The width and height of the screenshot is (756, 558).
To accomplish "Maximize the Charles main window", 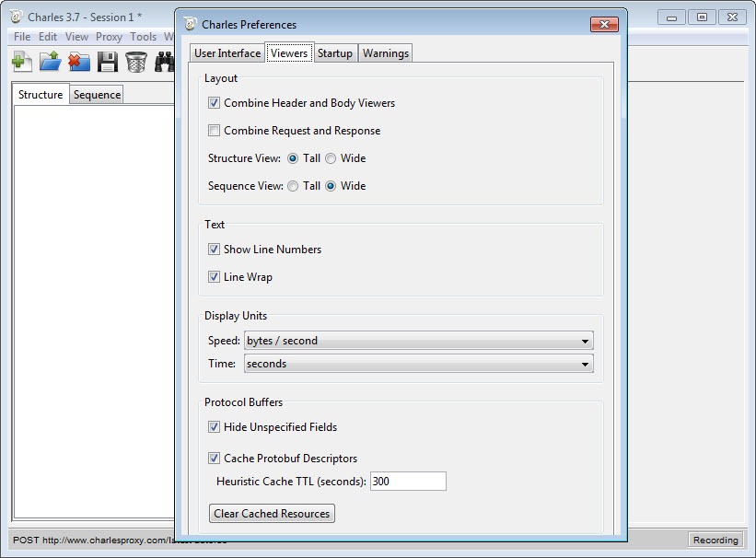I will tap(702, 17).
